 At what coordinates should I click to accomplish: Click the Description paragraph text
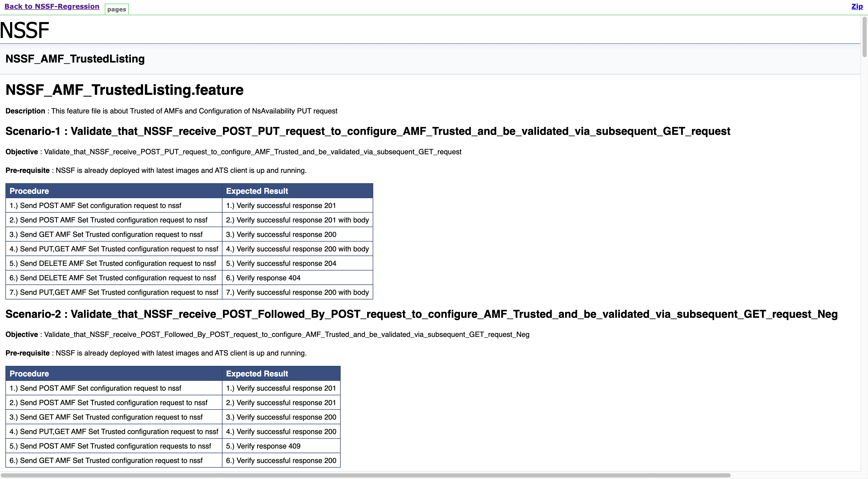coord(171,111)
